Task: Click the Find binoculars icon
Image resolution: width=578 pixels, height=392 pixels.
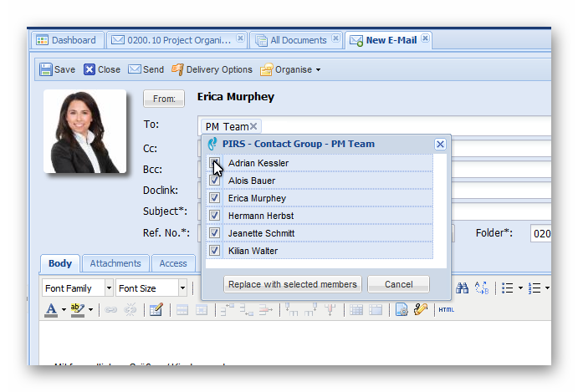Action: 463,288
